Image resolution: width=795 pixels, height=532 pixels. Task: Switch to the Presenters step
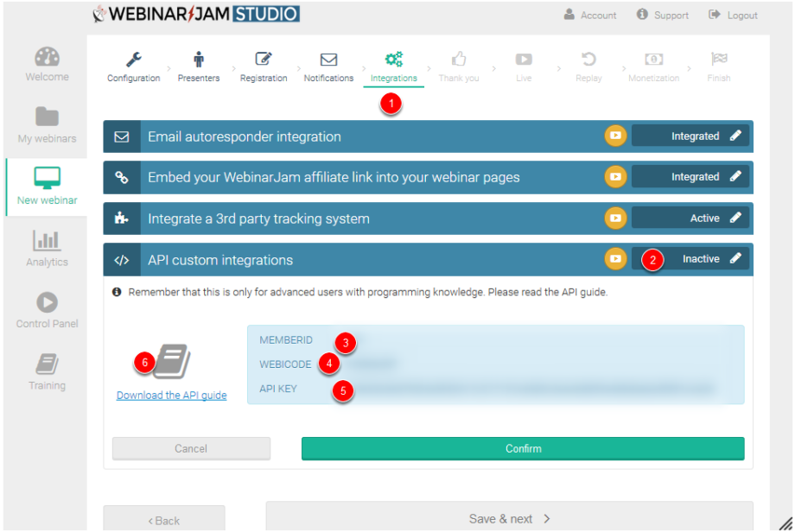point(199,67)
